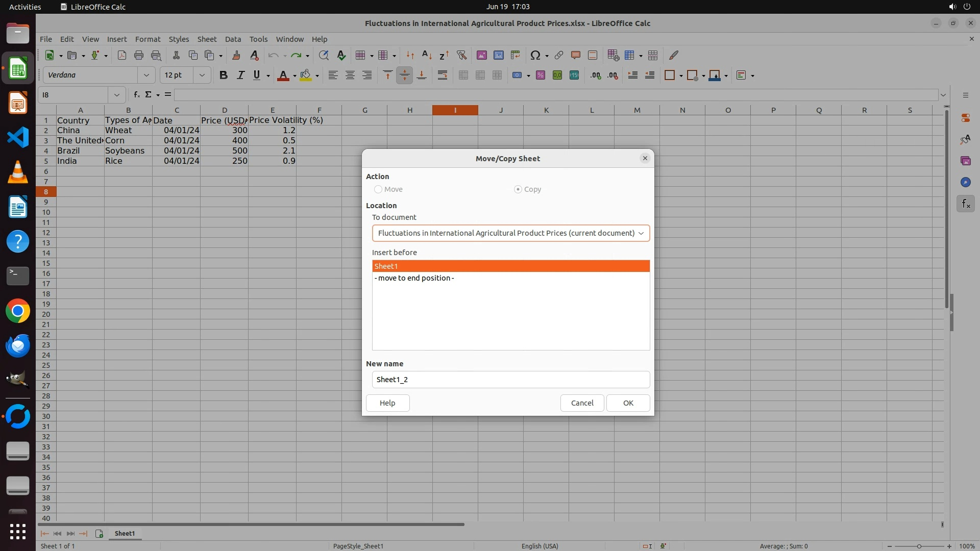Open the Sheet menu
The height and width of the screenshot is (551, 980).
pos(207,39)
